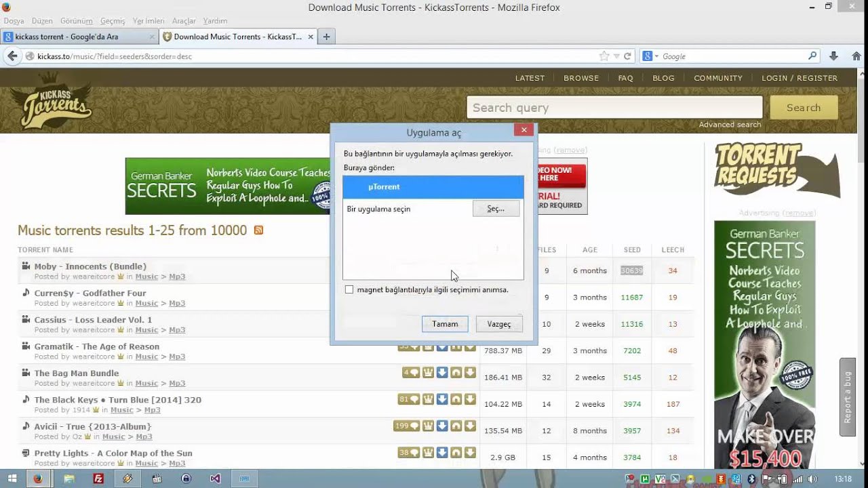Download torrent file for The Bag Man Bundle
The image size is (868, 488).
(470, 372)
